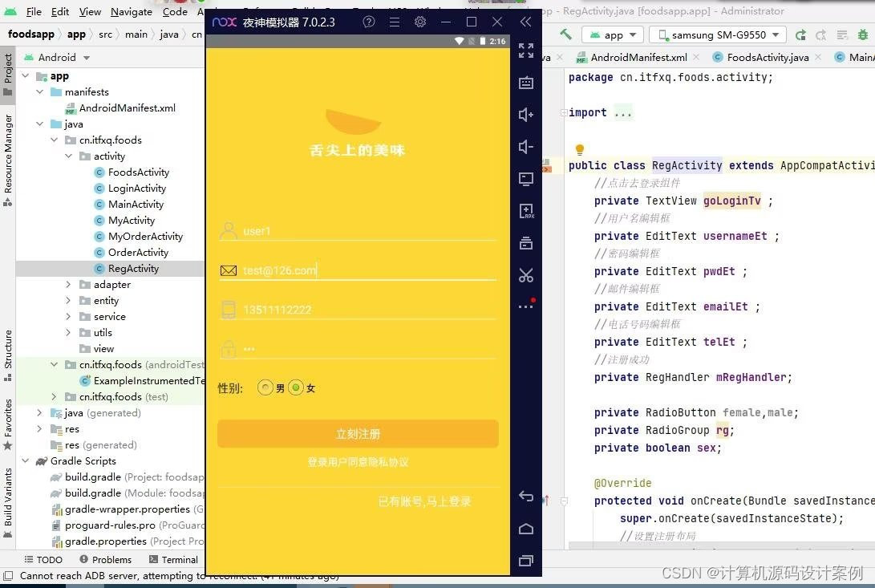Click the password field with dots
Viewport: 875px width, 588px height.
click(358, 349)
